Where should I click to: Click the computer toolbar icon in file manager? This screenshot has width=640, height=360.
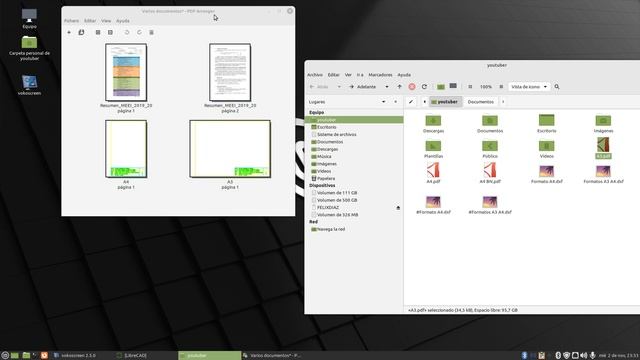pos(453,86)
